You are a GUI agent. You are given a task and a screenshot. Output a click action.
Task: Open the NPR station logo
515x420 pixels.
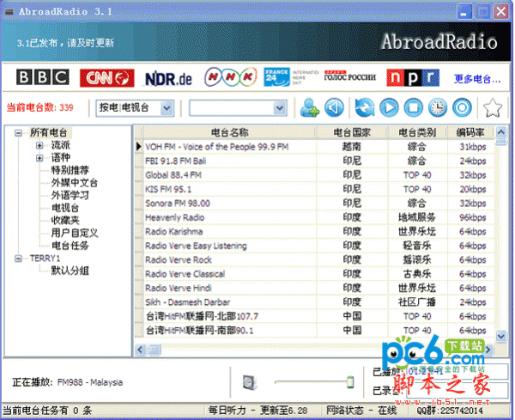click(413, 77)
